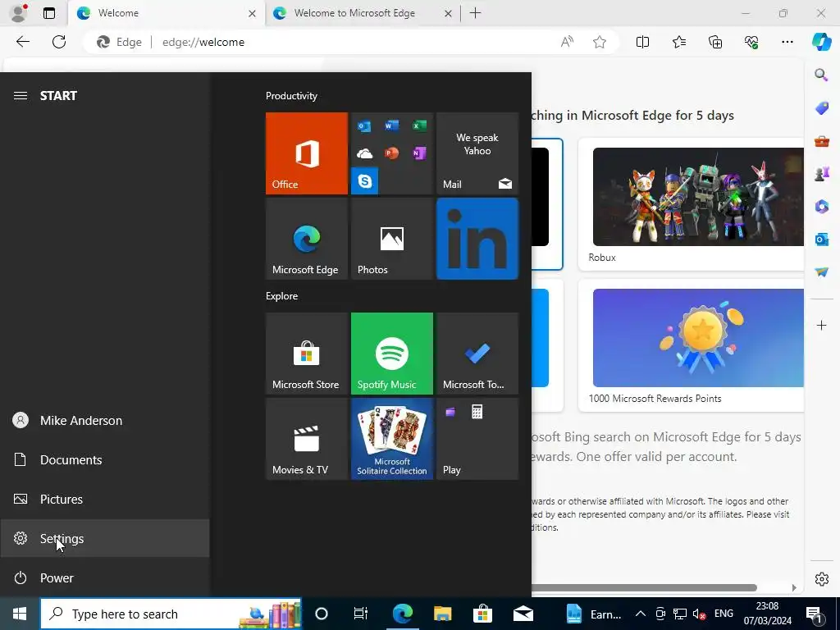This screenshot has width=840, height=630.
Task: Open Documents from the Start menu
Action: click(104, 459)
